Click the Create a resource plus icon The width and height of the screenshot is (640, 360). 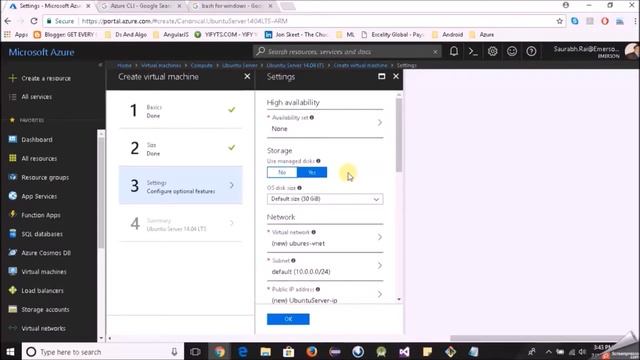13,78
